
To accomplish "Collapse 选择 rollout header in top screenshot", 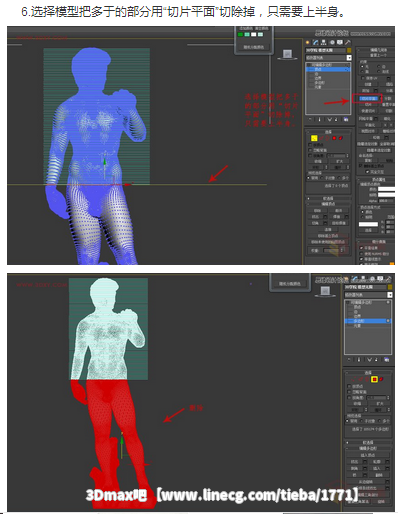I will tap(328, 132).
